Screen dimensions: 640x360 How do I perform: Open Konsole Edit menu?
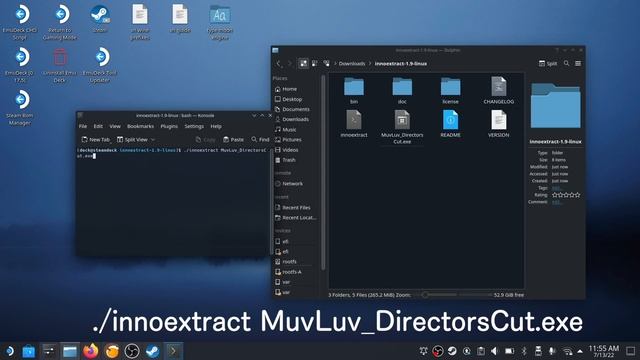(x=98, y=127)
